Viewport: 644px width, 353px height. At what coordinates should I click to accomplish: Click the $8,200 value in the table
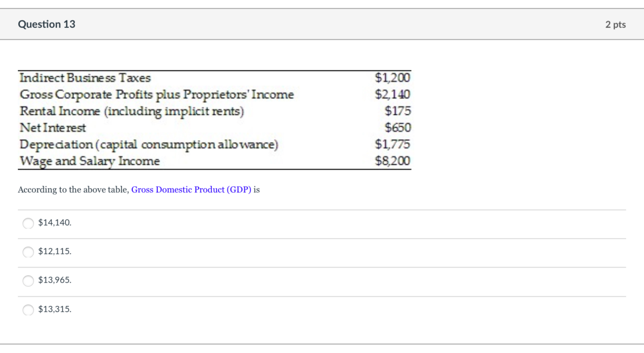393,161
